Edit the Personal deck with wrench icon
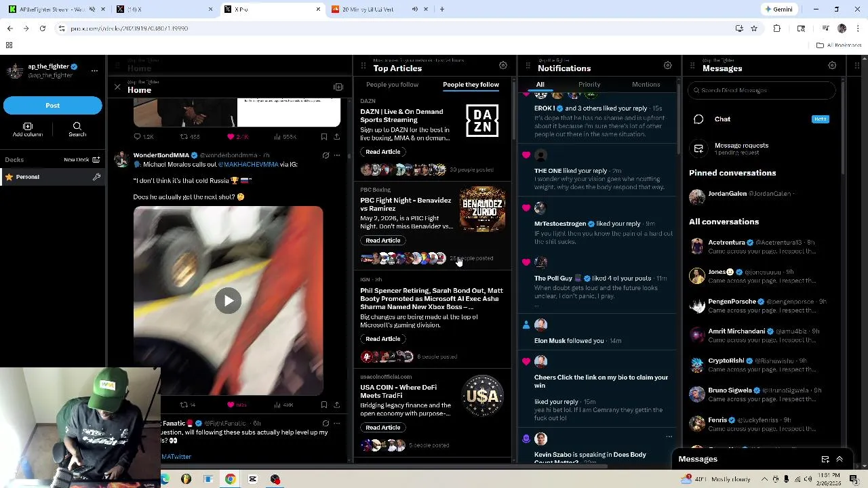Viewport: 868px width, 488px height. [96, 177]
